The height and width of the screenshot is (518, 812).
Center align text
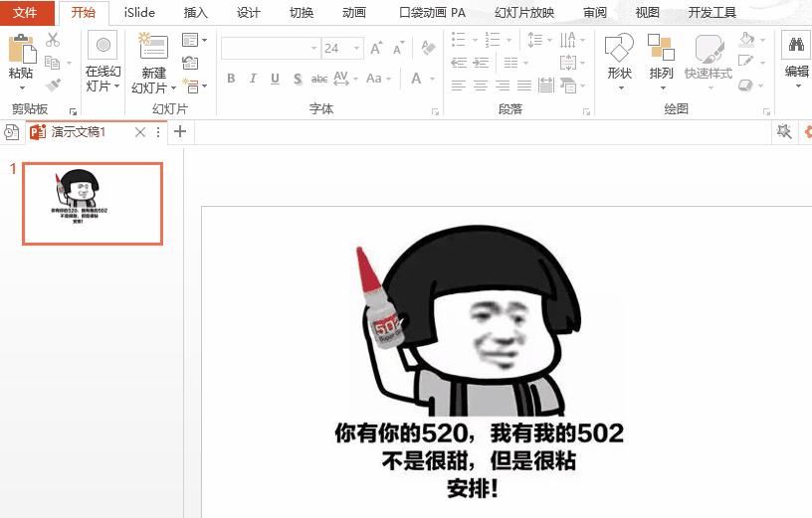pos(481,86)
